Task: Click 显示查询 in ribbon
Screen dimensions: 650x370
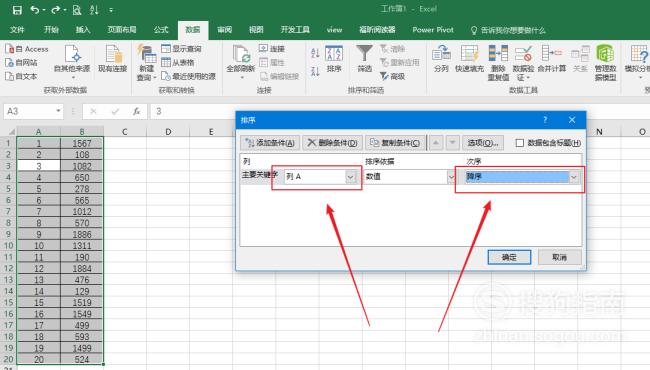Action: (x=181, y=49)
